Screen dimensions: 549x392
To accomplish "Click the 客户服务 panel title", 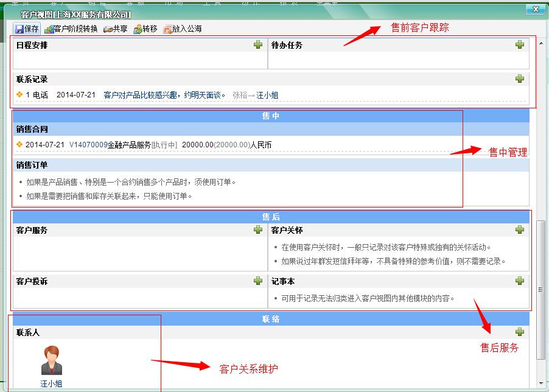I will click(x=32, y=230).
